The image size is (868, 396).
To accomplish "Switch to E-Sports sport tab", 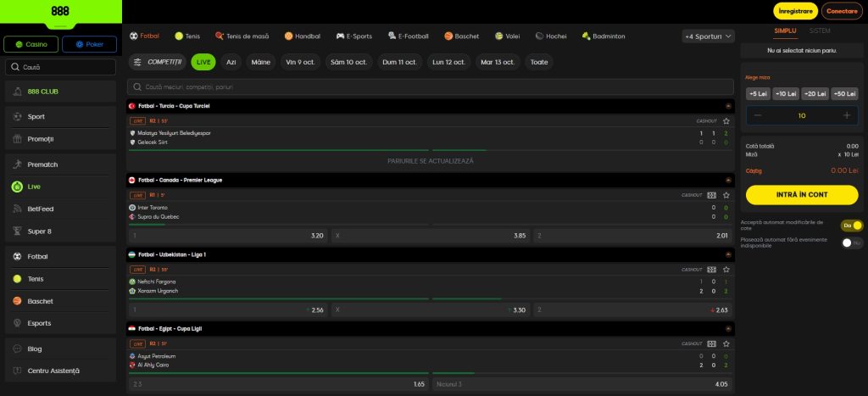I will [x=354, y=36].
